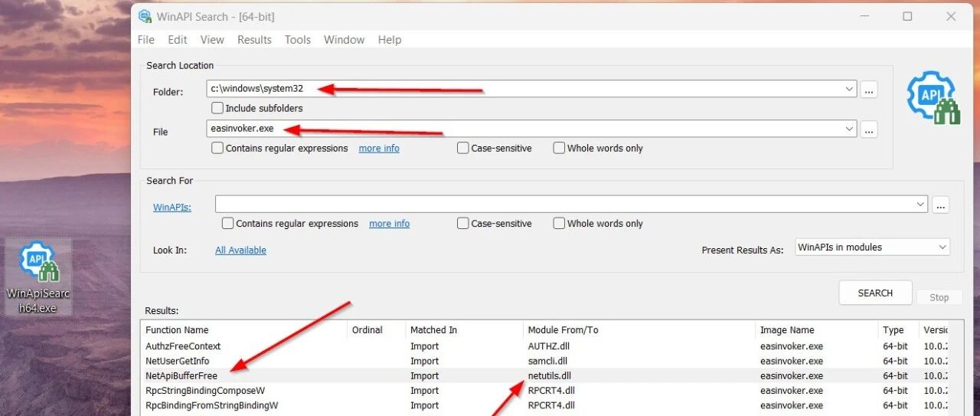Image resolution: width=980 pixels, height=416 pixels.
Task: Click the large API binoculars logo
Action: tap(933, 97)
